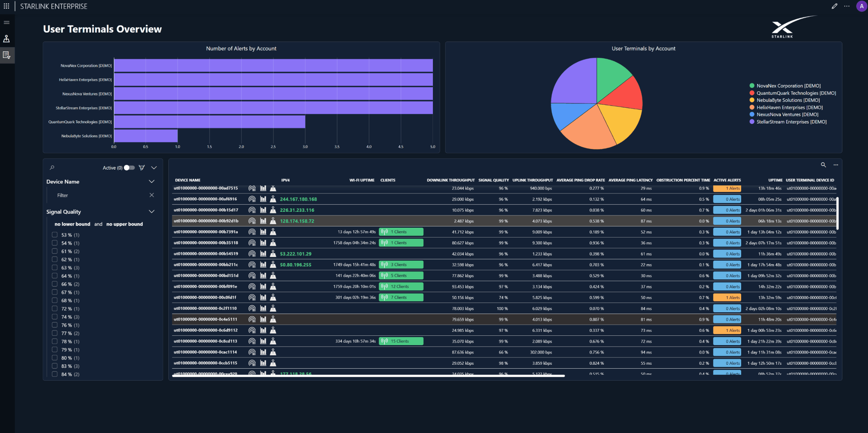Open the table more options ellipsis
Screen dimensions: 868x433
[835, 165]
